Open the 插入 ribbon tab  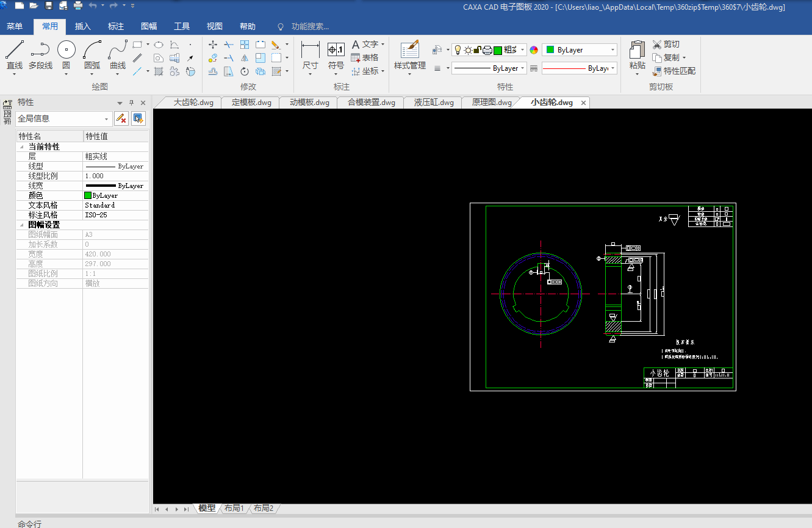point(83,26)
